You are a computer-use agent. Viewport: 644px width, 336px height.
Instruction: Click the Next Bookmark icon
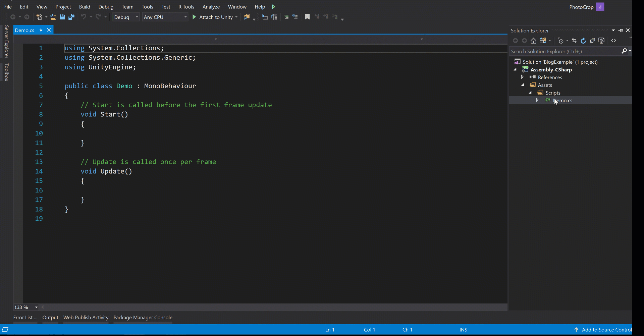pyautogui.click(x=326, y=17)
